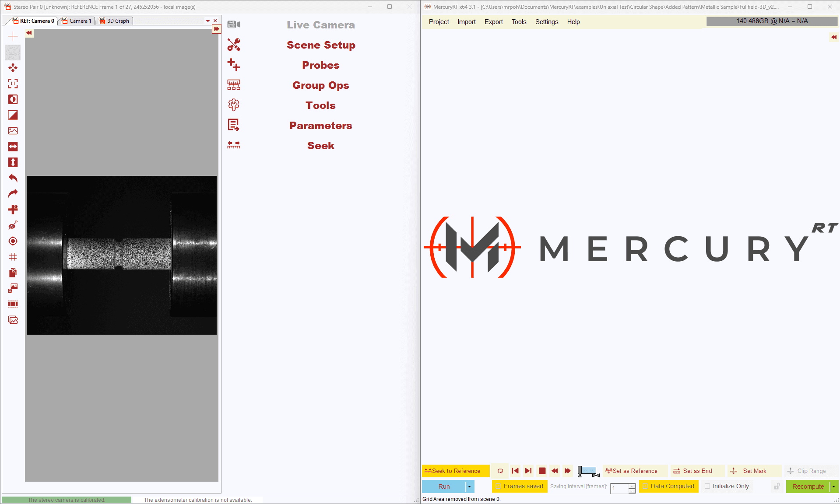Click the Probes double-plus icon
The width and height of the screenshot is (840, 504).
[x=234, y=65]
